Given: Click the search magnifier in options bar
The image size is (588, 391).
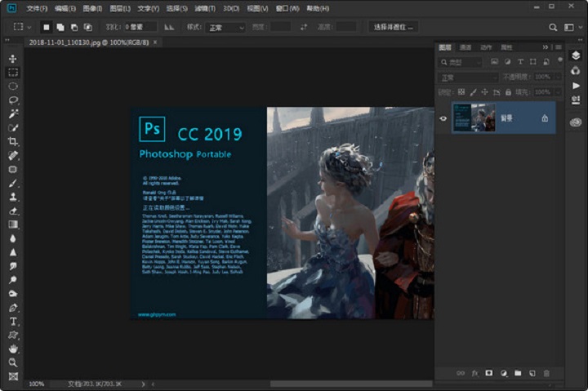Looking at the screenshot, I should 553,28.
